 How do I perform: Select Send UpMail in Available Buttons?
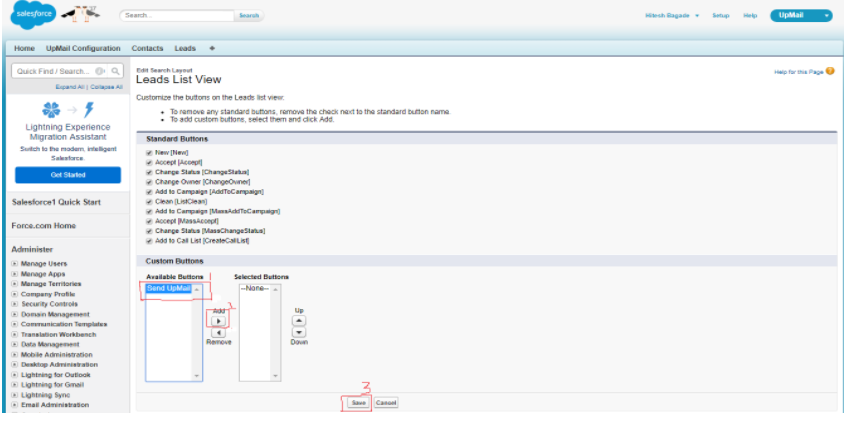point(168,289)
